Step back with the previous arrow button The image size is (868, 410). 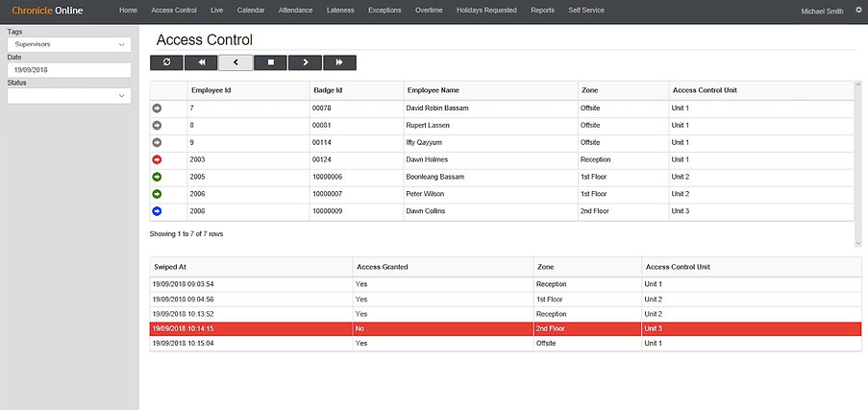click(x=236, y=62)
